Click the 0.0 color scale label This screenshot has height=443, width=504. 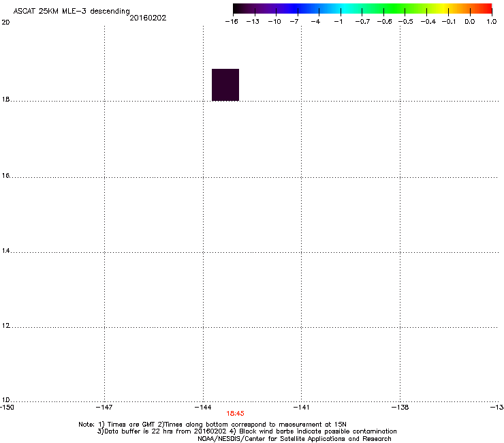coord(470,22)
